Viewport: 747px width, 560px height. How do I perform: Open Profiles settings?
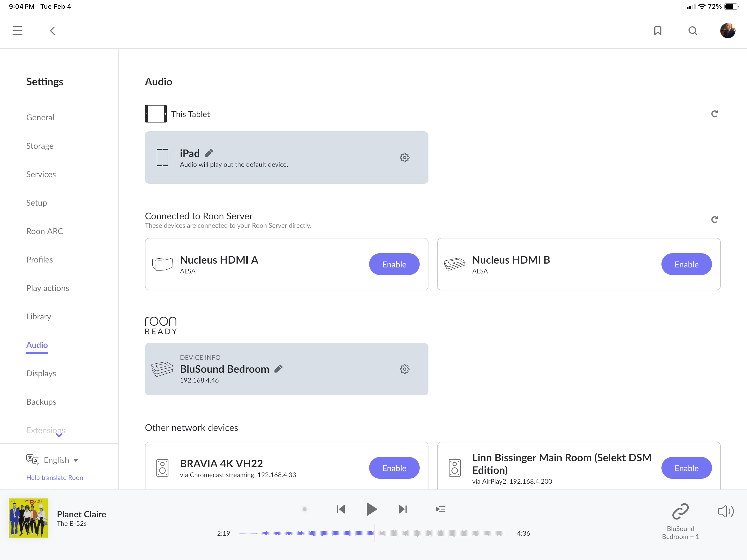pyautogui.click(x=40, y=259)
